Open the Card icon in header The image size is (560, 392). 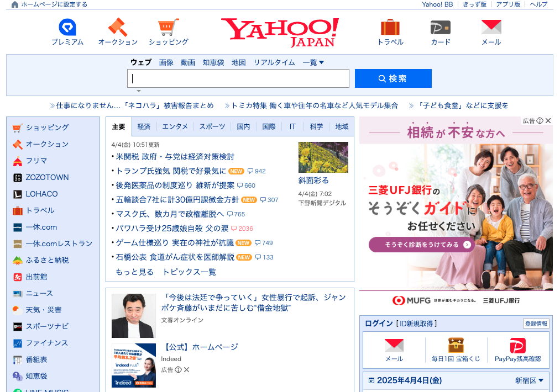point(441,28)
